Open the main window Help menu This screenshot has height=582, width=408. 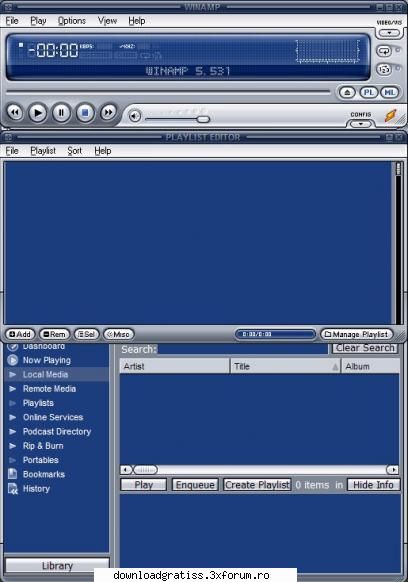(137, 21)
